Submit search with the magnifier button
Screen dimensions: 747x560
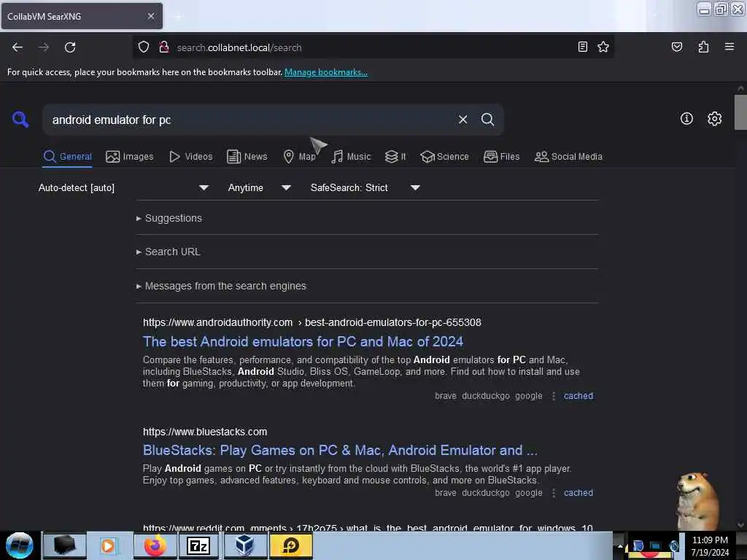click(x=487, y=120)
